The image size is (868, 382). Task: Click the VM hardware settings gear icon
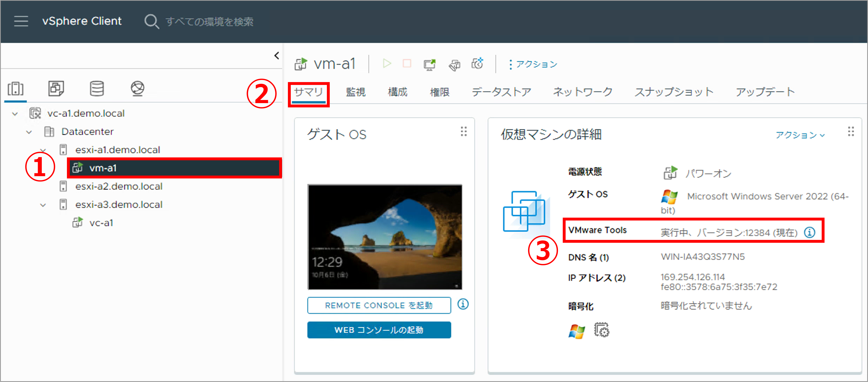[x=602, y=330]
